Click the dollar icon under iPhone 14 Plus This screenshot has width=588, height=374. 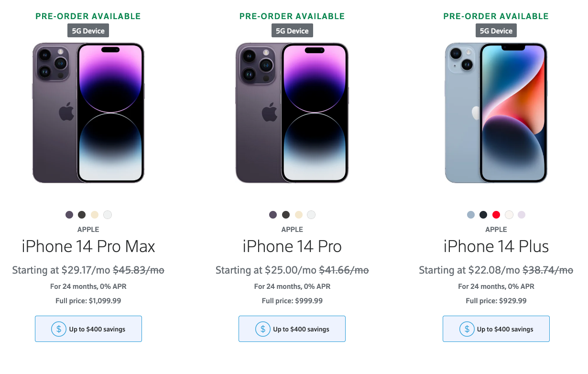(x=467, y=329)
